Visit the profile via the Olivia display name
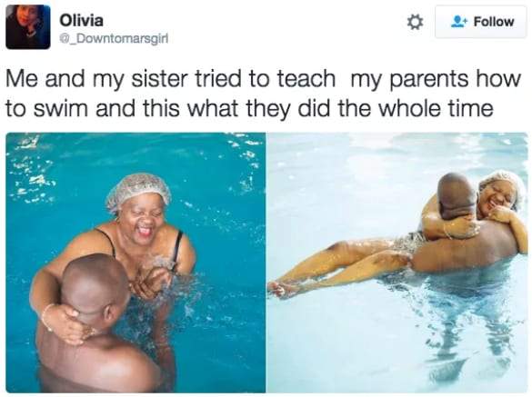This screenshot has width=532, height=397. (82, 20)
